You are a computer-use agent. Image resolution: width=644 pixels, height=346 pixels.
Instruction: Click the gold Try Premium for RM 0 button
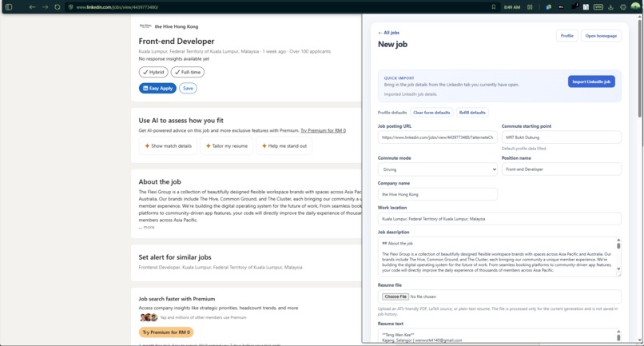point(166,332)
